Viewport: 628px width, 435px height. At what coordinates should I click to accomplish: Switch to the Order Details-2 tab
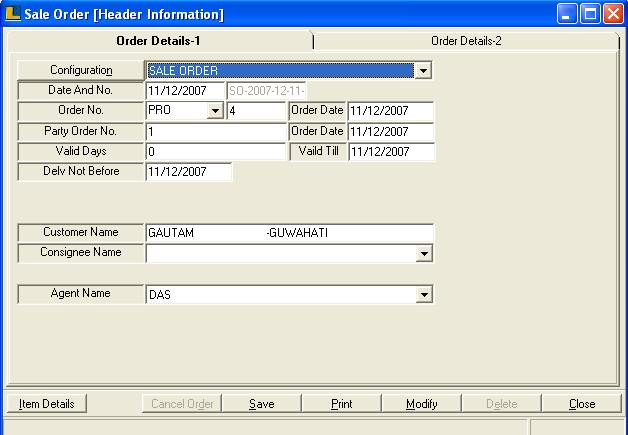(466, 41)
